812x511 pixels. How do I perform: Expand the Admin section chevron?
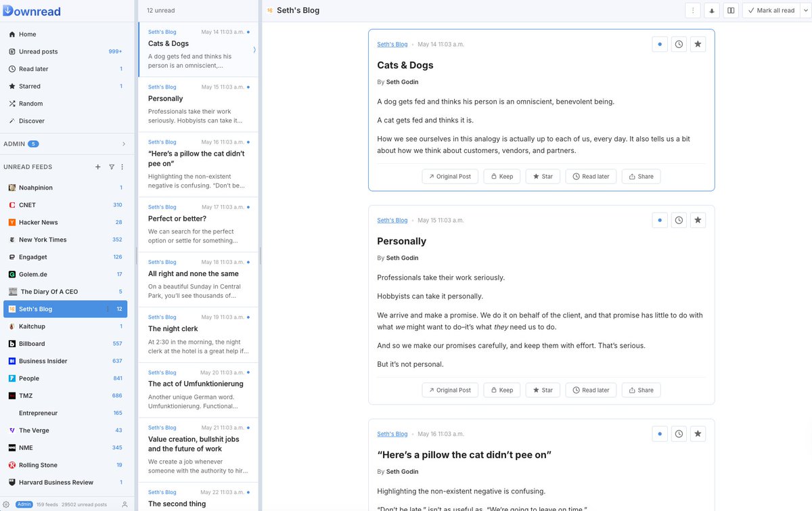click(x=123, y=144)
